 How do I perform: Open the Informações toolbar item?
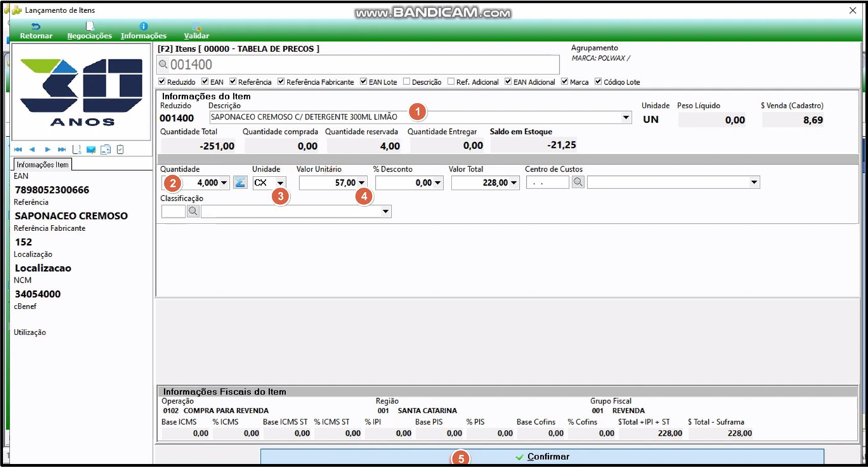click(x=143, y=30)
